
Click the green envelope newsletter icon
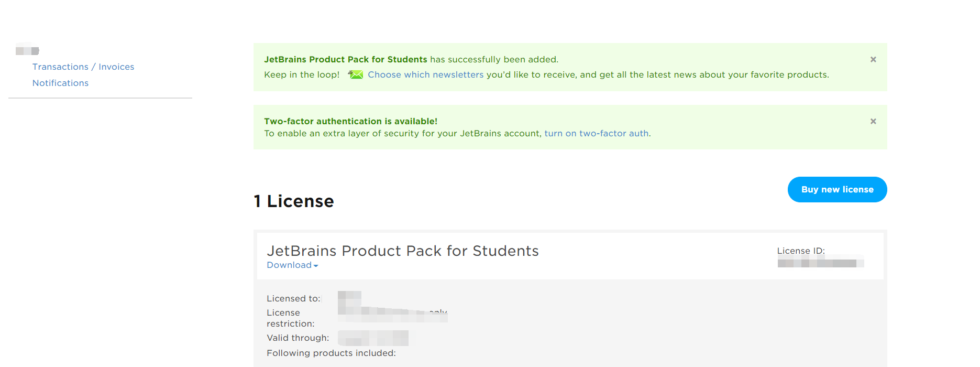356,74
